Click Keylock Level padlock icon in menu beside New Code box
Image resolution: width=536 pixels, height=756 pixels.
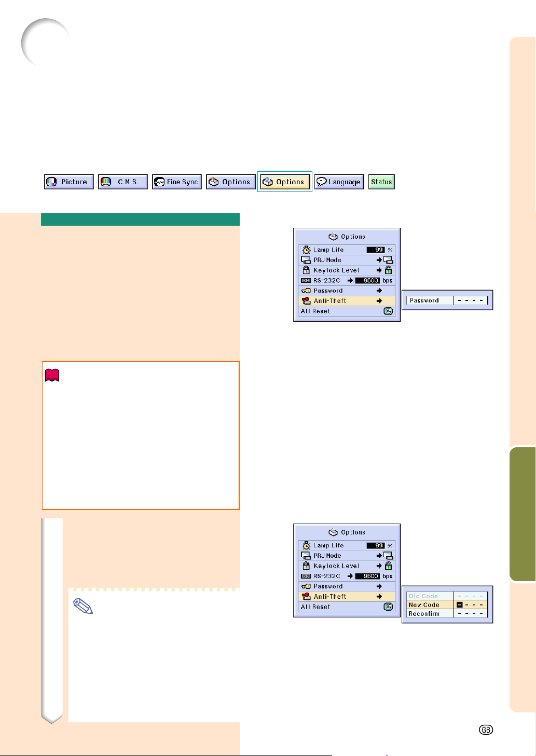(306, 566)
